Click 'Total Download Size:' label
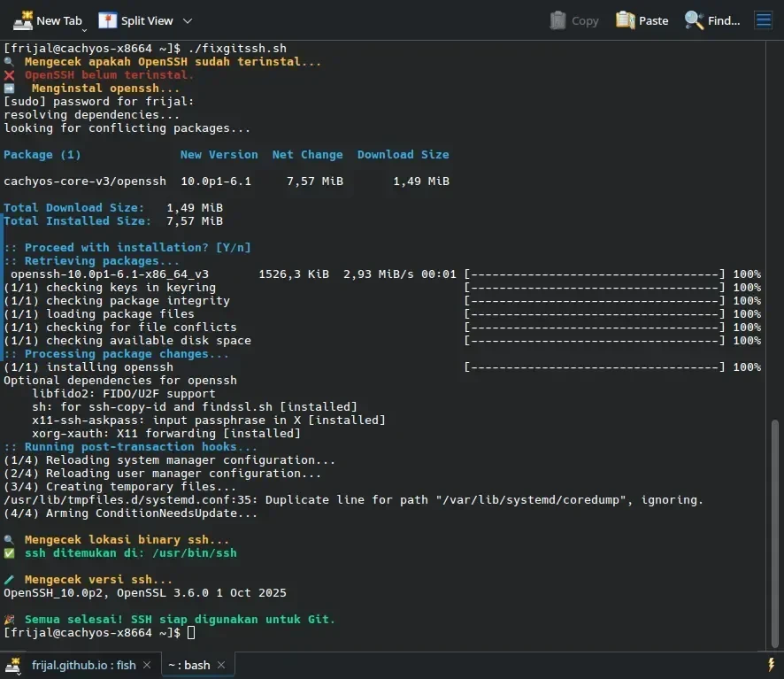This screenshot has width=784, height=679. [74, 208]
